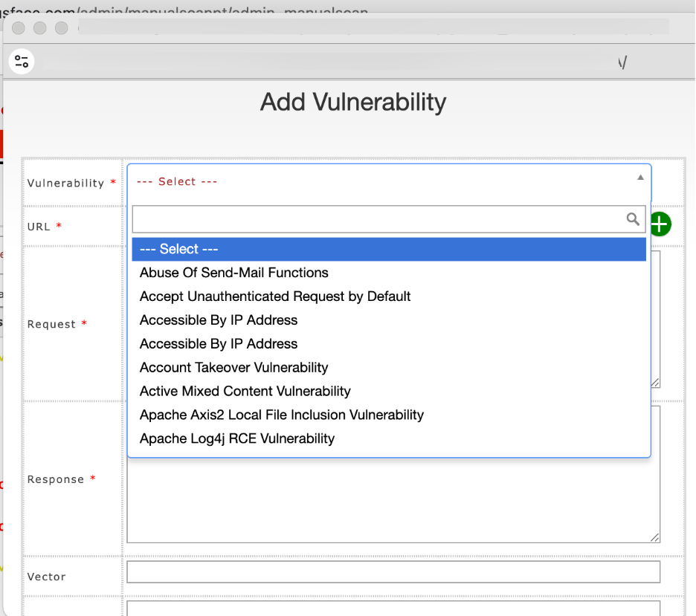
Task: Open site settings icon in address bar
Action: point(22,62)
